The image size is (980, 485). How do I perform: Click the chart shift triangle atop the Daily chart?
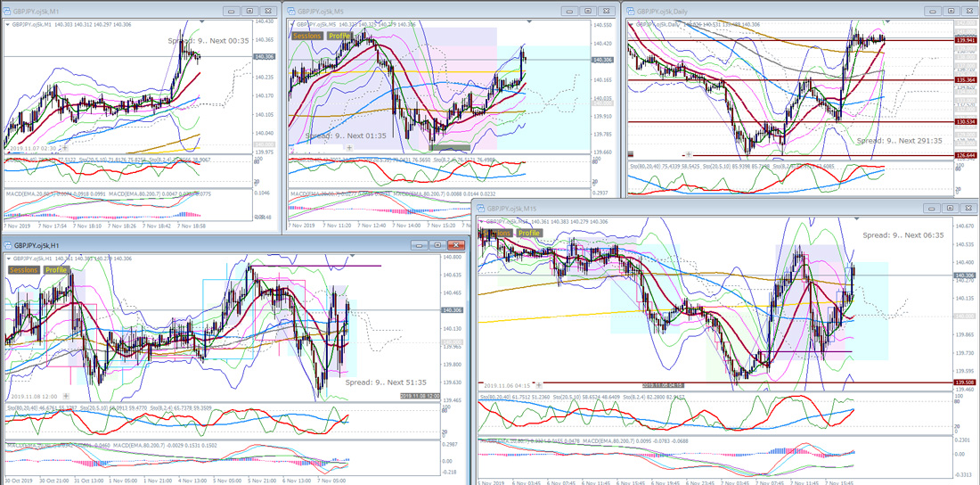pos(888,22)
